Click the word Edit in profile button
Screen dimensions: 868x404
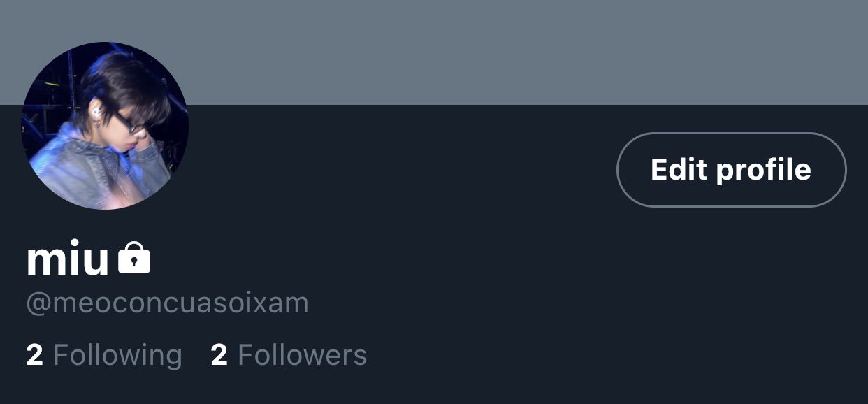pos(679,170)
